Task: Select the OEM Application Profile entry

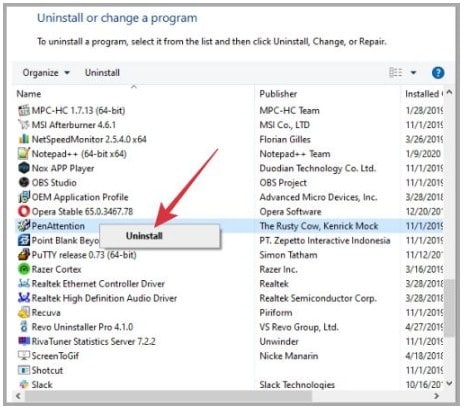Action: click(80, 197)
